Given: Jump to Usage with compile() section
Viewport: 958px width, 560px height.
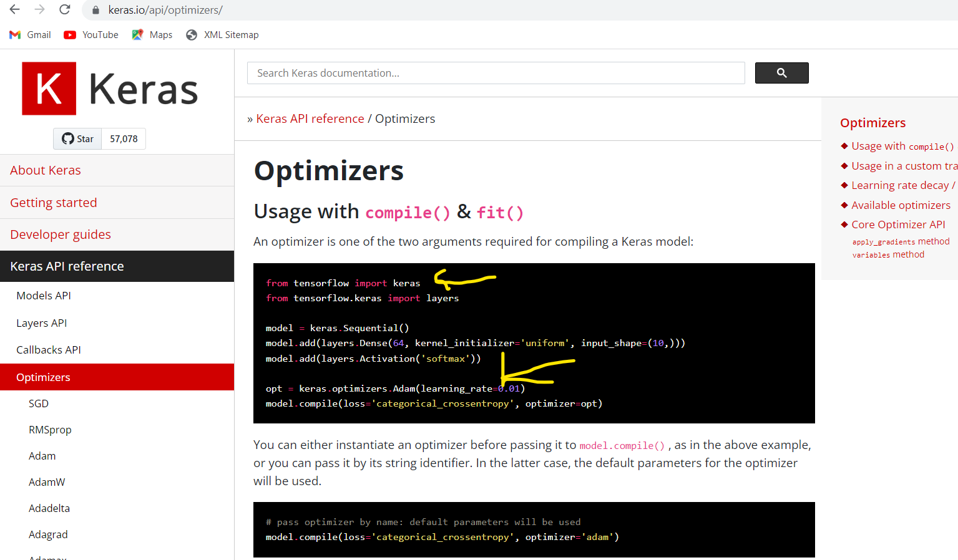Looking at the screenshot, I should click(x=902, y=146).
